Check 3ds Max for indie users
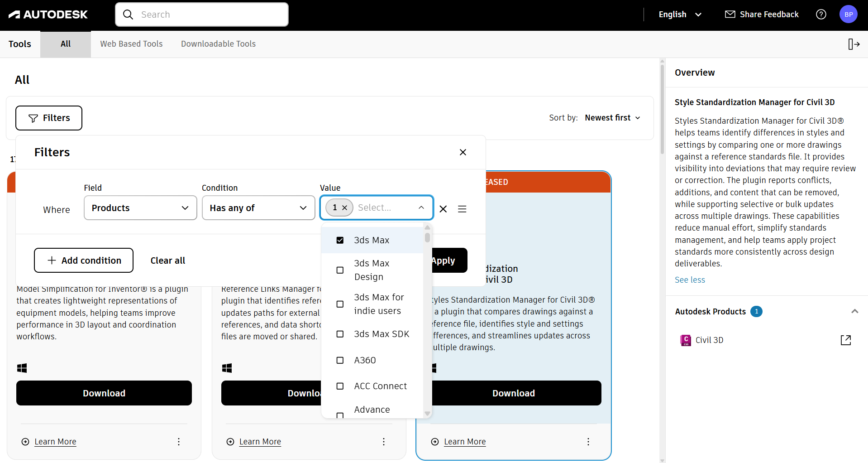The height and width of the screenshot is (463, 868). (x=340, y=304)
